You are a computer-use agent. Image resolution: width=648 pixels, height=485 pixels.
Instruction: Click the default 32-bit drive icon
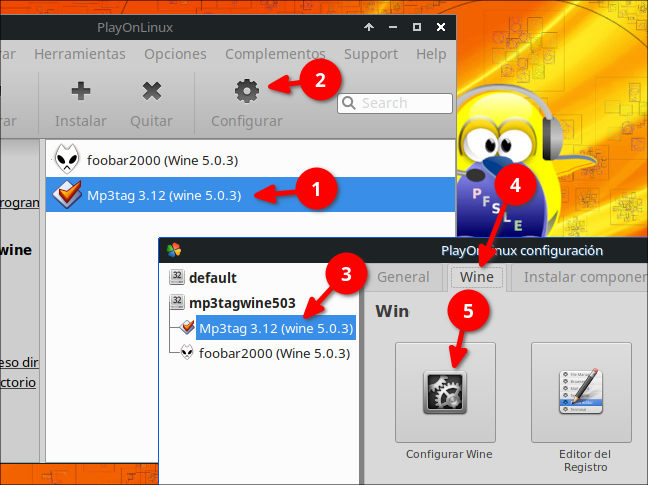click(177, 277)
